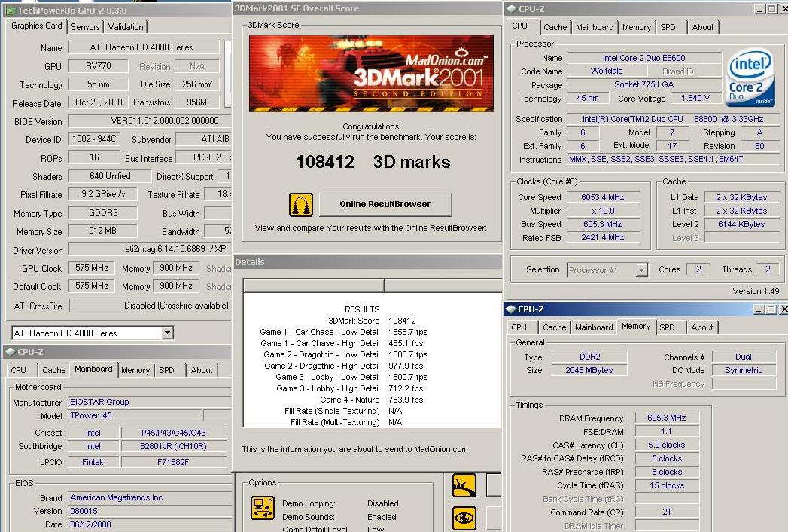Open Cache tab in the top CPU-Z window
Image resolution: width=788 pixels, height=532 pixels.
pyautogui.click(x=555, y=27)
